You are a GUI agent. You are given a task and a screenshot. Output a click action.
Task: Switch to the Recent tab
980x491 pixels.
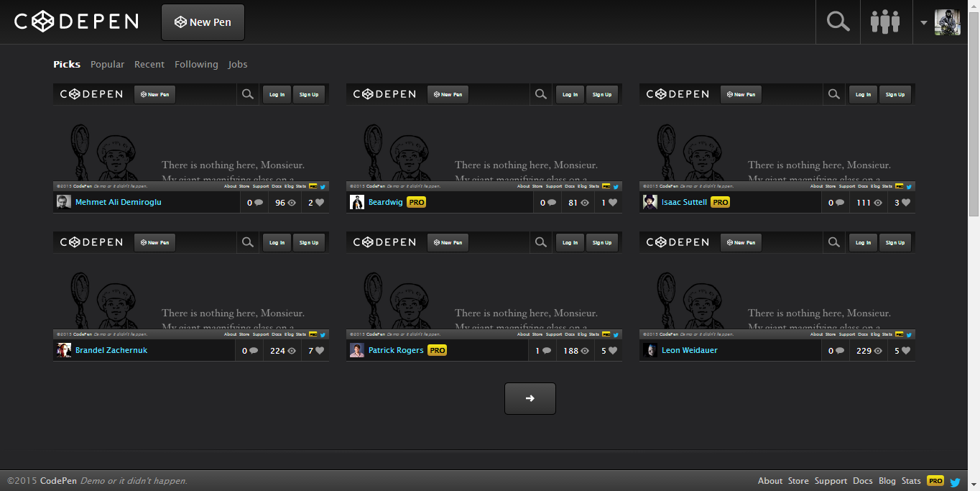[149, 64]
